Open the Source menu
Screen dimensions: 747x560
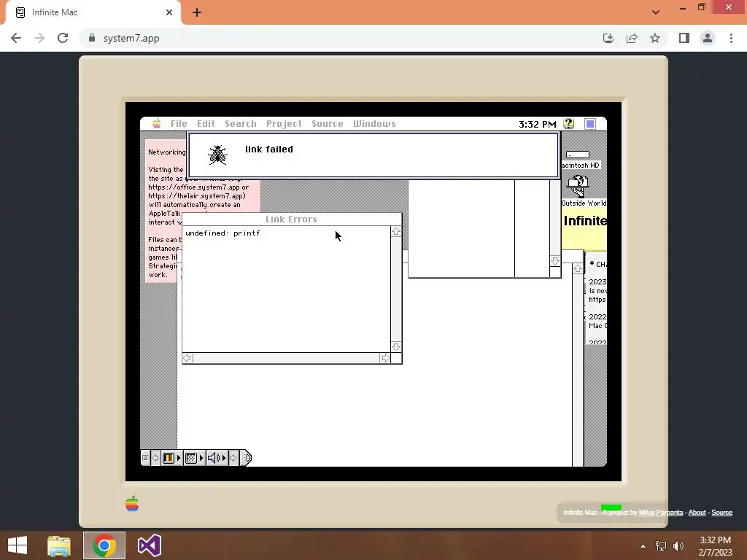tap(328, 124)
